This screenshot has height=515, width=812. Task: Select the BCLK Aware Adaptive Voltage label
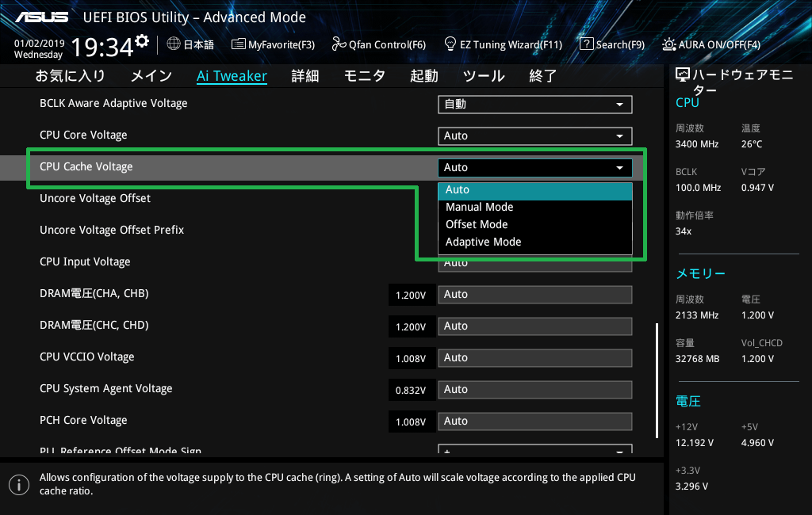click(x=113, y=104)
